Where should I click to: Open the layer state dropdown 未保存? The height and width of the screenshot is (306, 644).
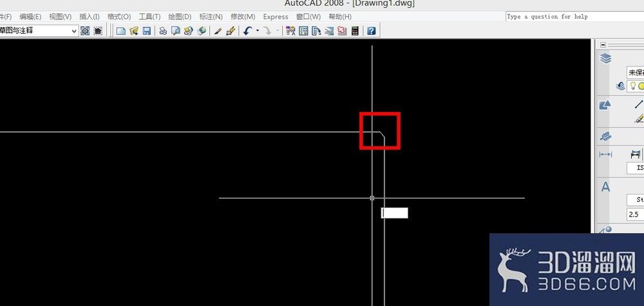(635, 73)
